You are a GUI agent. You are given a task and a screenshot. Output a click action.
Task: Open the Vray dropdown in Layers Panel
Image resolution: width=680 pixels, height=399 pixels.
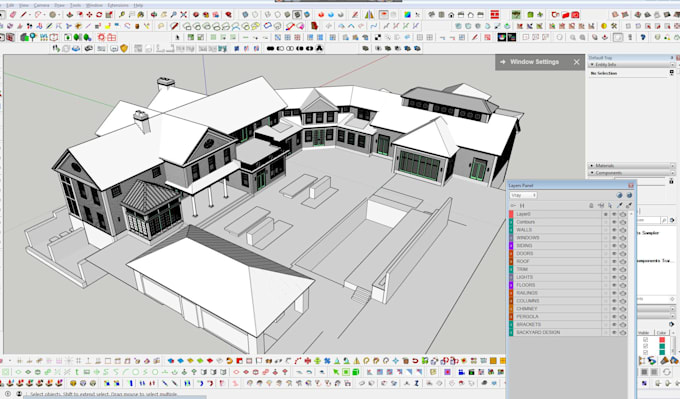[x=523, y=195]
